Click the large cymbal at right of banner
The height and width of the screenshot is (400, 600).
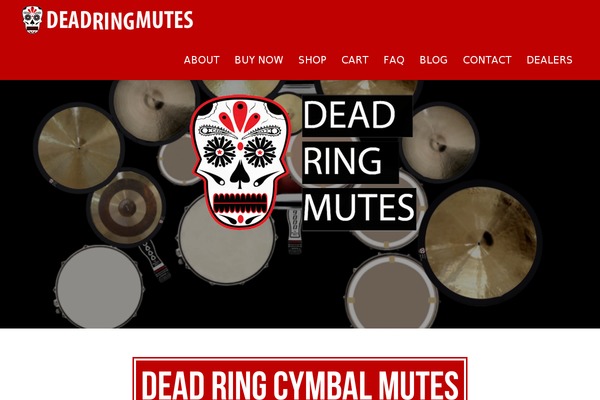tap(481, 243)
